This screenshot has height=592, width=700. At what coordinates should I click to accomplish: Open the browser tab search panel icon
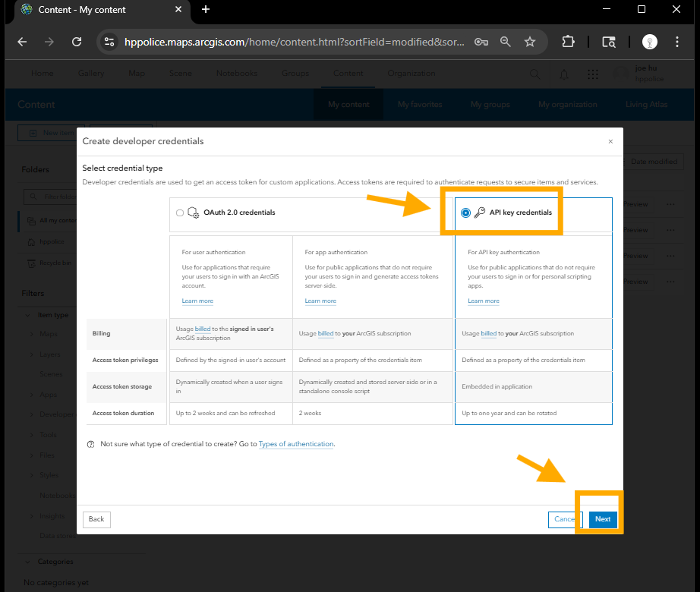(x=609, y=42)
